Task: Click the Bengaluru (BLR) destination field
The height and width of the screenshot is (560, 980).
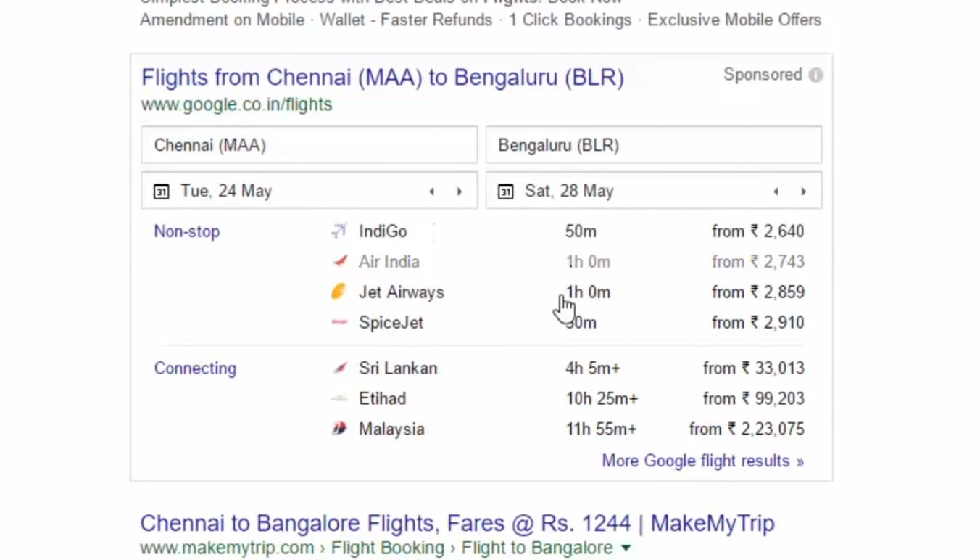Action: [x=653, y=145]
